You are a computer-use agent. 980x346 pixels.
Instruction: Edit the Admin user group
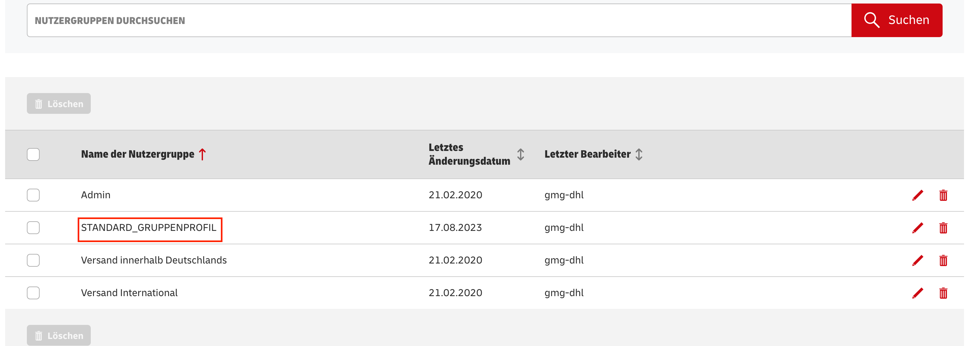918,195
